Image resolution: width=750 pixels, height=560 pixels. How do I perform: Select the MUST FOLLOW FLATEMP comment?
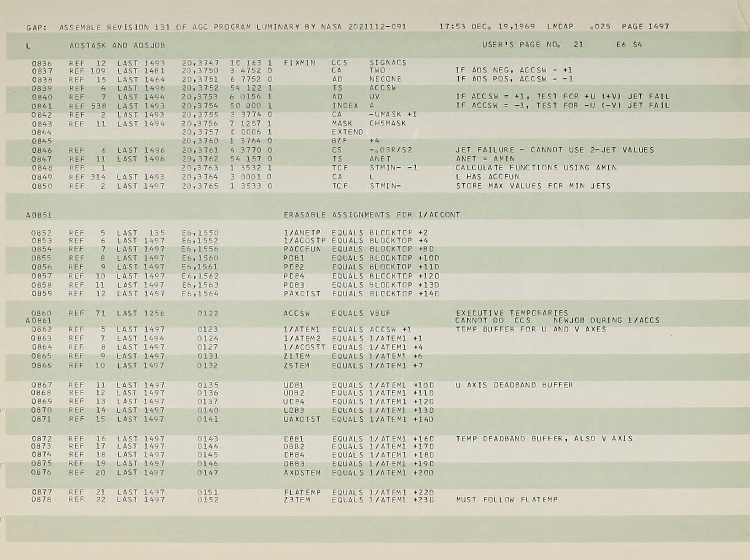507,500
